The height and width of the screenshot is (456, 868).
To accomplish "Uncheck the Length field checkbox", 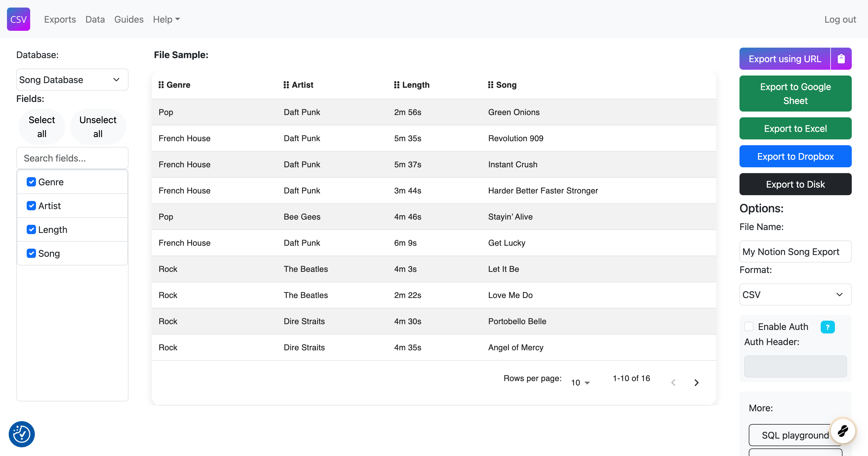I will pyautogui.click(x=31, y=230).
